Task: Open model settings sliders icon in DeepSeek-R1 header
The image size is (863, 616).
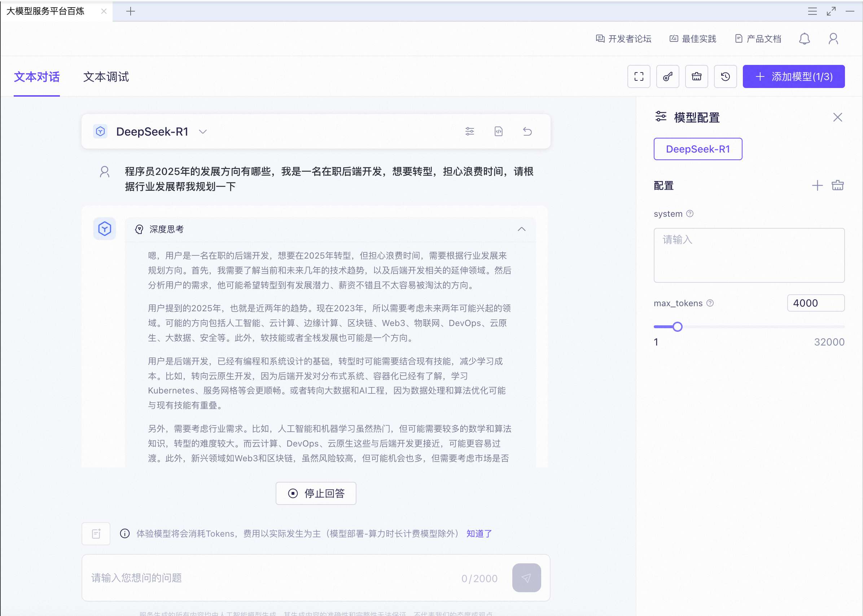Action: pos(470,132)
